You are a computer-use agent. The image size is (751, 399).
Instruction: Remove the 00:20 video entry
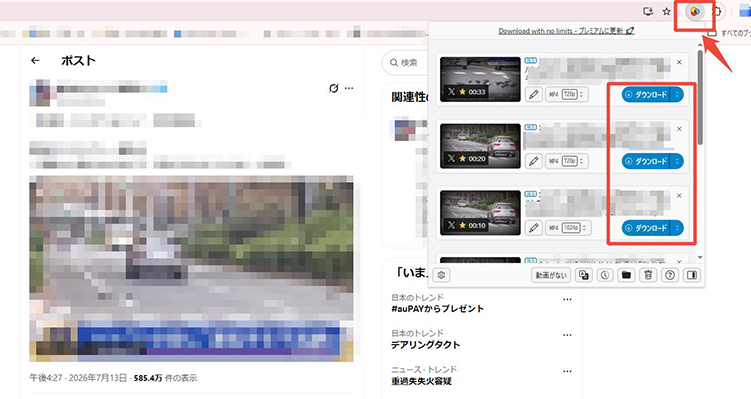click(679, 129)
